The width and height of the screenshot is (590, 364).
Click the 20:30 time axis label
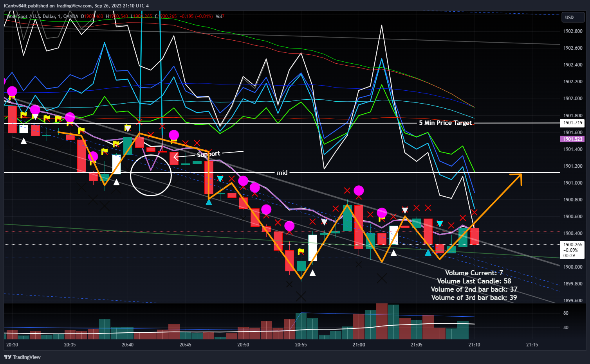point(12,345)
